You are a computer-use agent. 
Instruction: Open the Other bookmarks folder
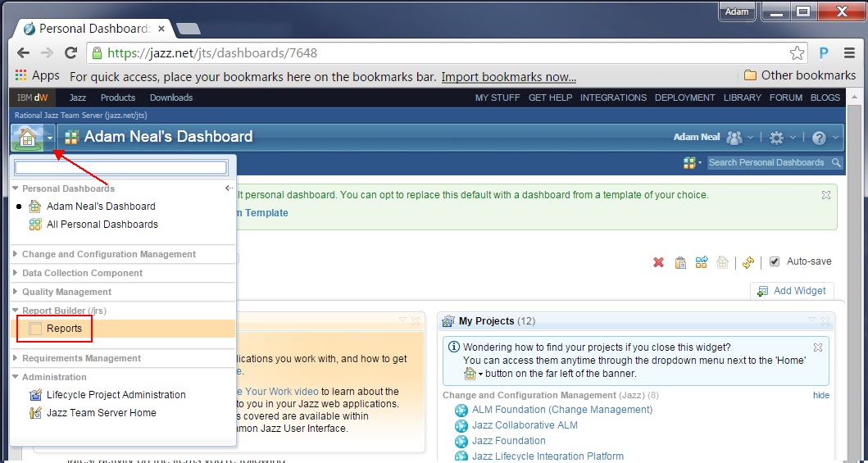[799, 75]
